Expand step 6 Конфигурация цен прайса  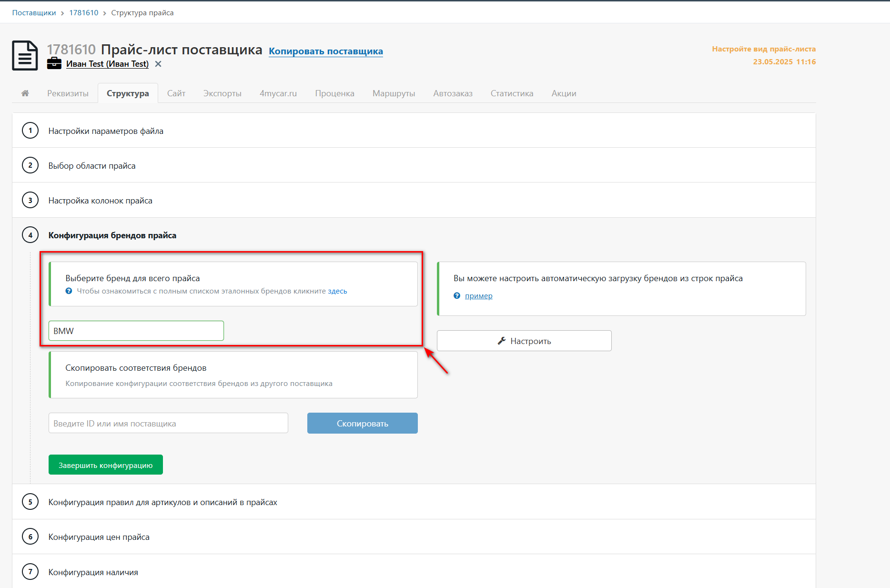click(414, 537)
